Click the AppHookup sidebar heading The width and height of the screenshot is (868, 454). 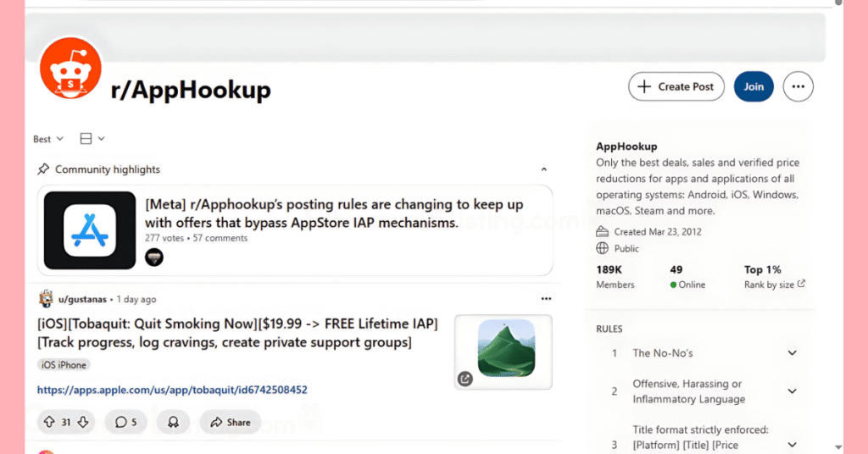[626, 147]
